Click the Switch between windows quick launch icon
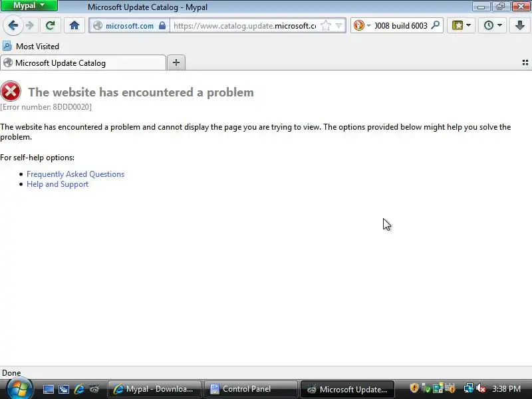Viewport: 532px width, 399px height. coord(63,389)
